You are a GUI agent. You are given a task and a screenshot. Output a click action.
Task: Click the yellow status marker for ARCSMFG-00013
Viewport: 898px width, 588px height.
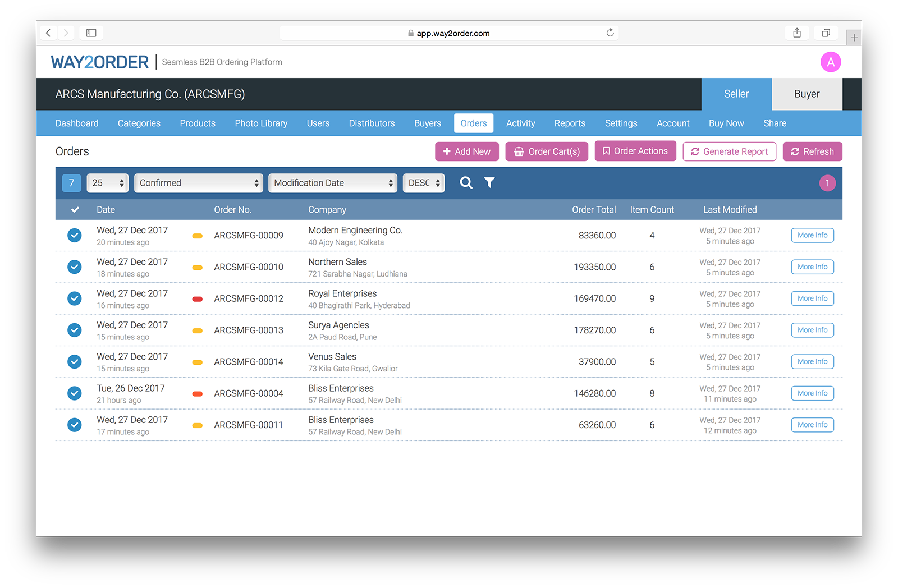[x=198, y=330]
